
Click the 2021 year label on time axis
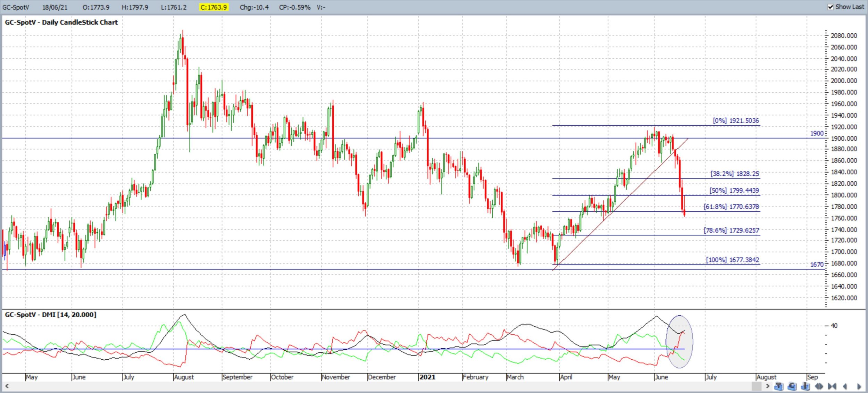427,377
